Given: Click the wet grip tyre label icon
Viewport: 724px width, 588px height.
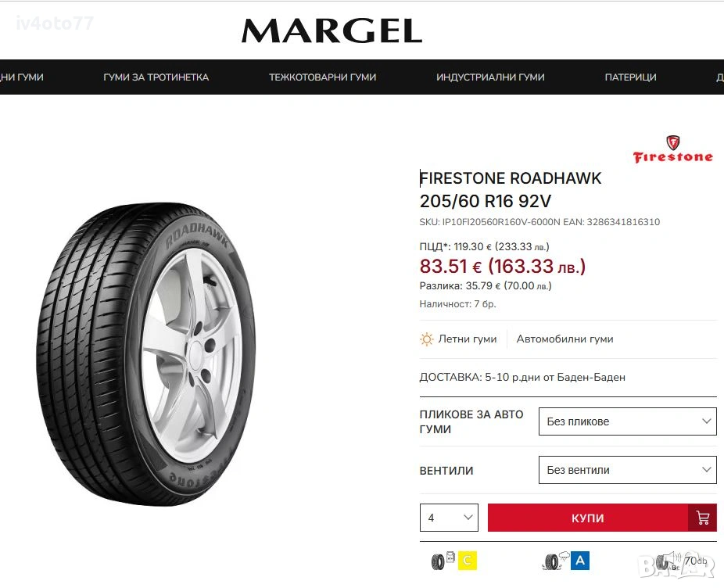Looking at the screenshot, I should click(556, 561).
